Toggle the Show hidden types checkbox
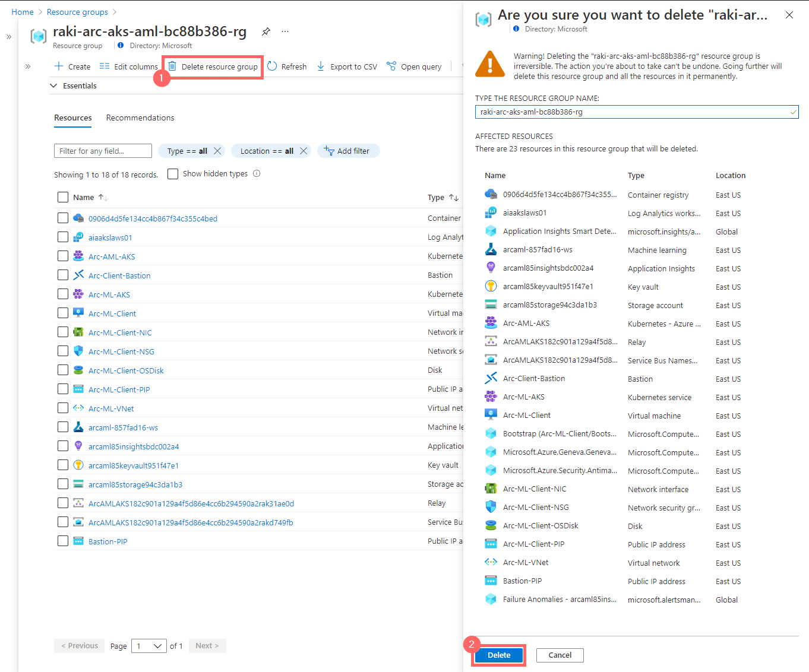The height and width of the screenshot is (672, 809). point(173,174)
